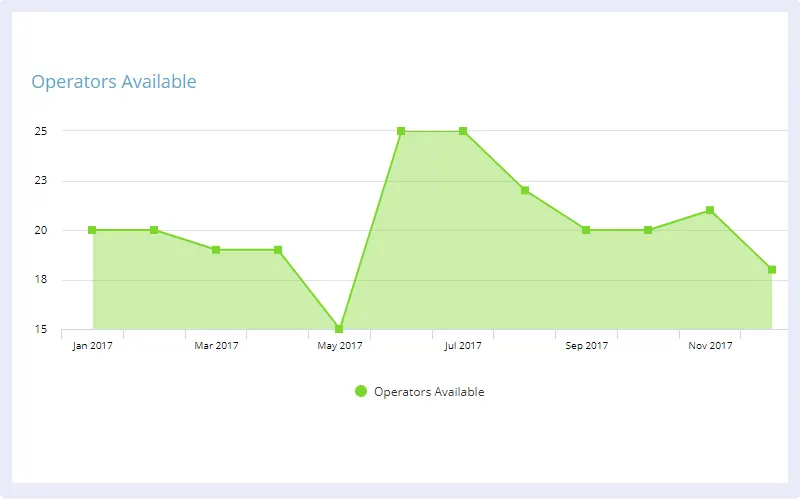Select the May 2017 lowest data point

(x=339, y=329)
